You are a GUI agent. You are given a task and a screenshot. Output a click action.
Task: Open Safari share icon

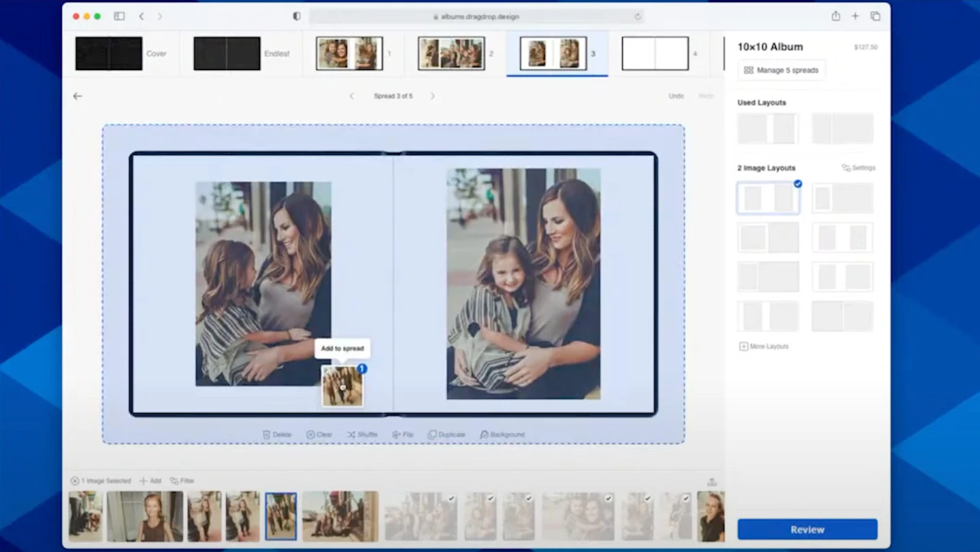[x=836, y=16]
